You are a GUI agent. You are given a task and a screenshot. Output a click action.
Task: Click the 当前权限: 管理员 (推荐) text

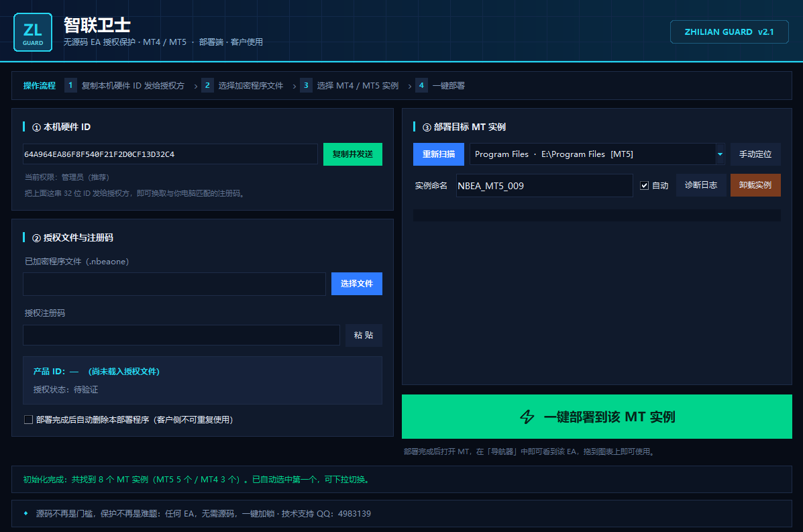pyautogui.click(x=67, y=177)
